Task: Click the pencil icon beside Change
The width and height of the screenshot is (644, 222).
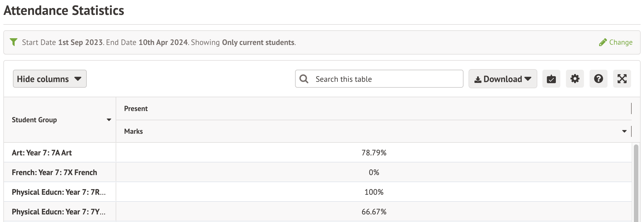Action: 603,42
